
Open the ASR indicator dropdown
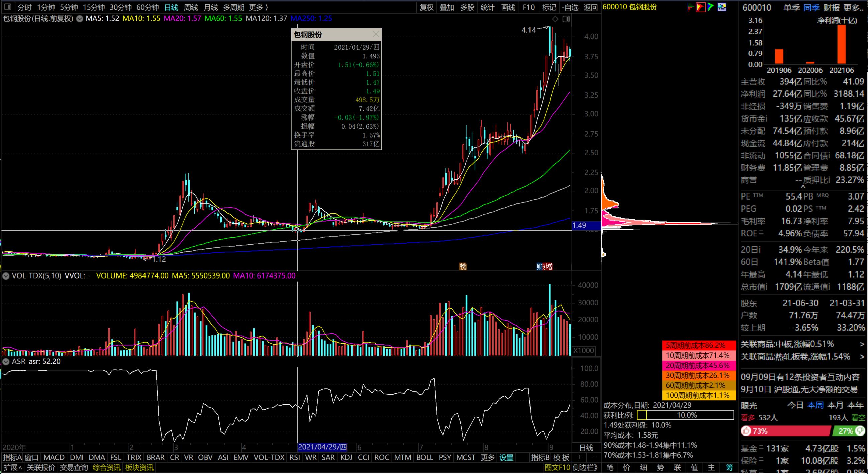(x=6, y=362)
